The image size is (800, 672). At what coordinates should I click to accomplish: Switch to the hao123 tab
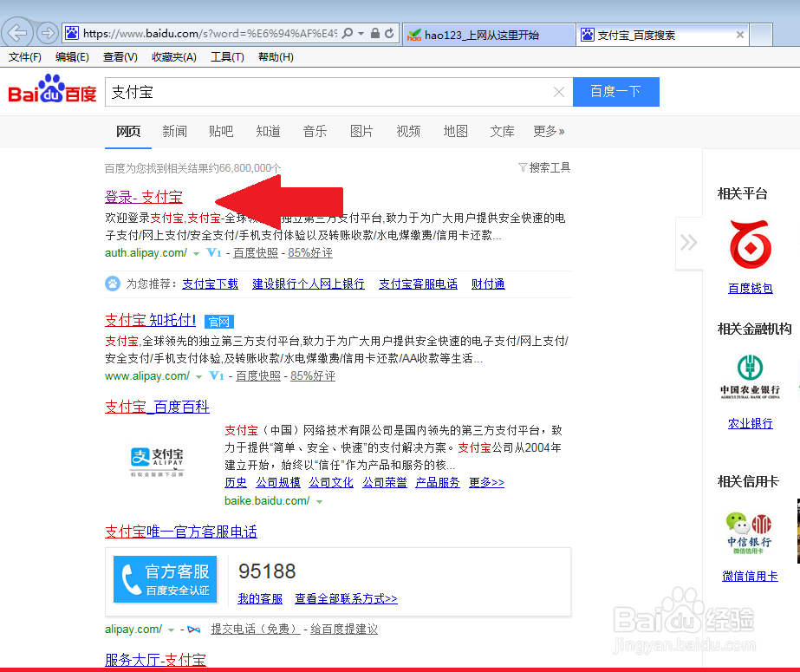[x=489, y=35]
